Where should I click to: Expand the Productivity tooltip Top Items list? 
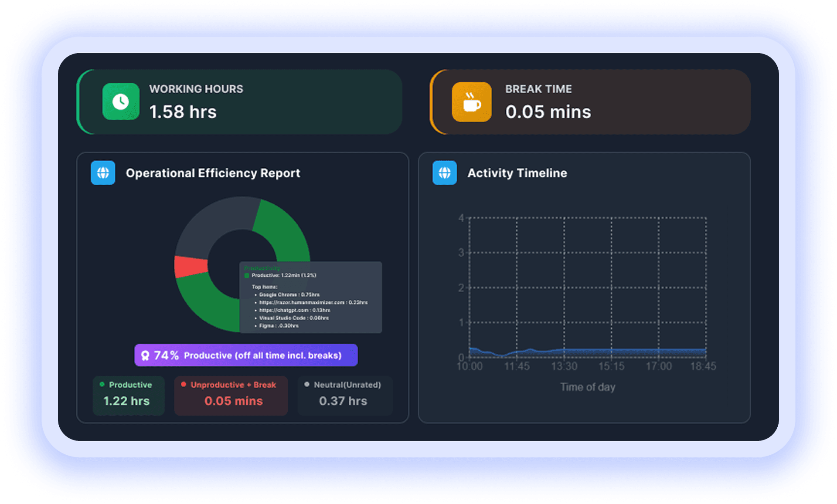pos(265,287)
